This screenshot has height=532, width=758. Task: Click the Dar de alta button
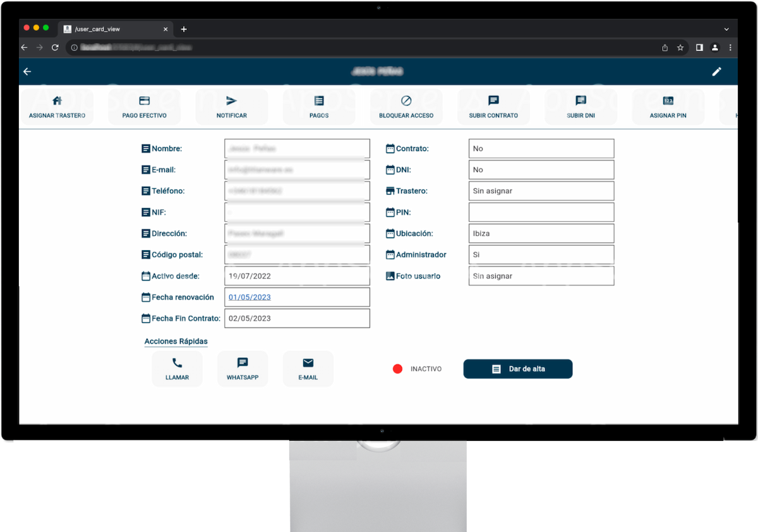[x=518, y=369]
